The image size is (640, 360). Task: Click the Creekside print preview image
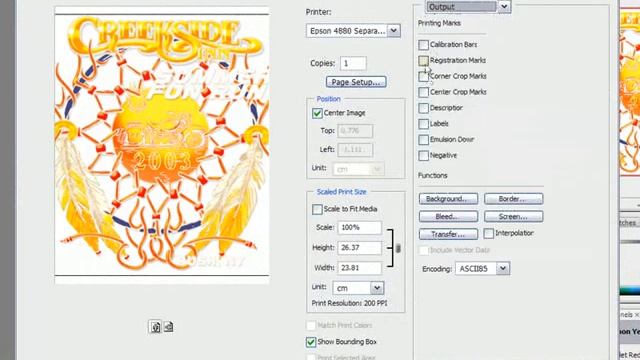[162, 145]
